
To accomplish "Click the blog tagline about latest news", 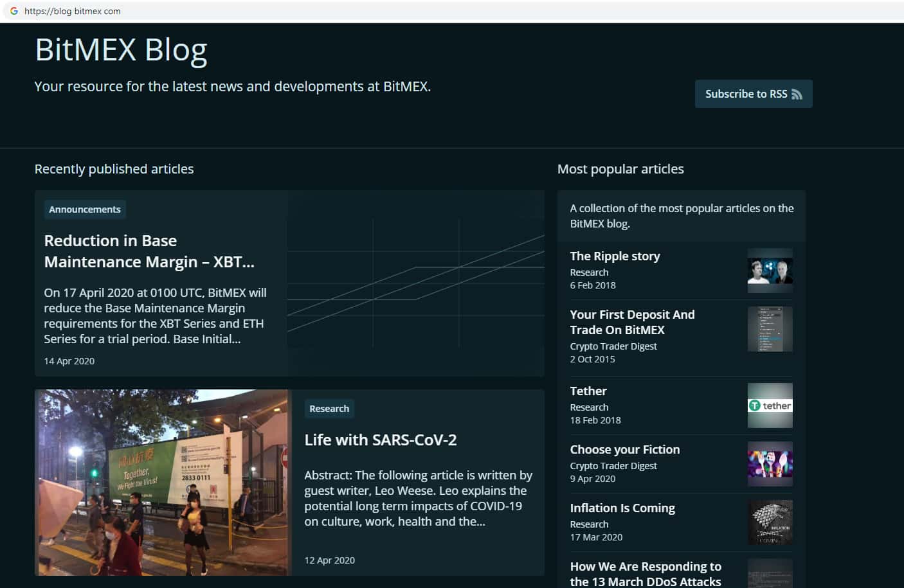I will (233, 87).
